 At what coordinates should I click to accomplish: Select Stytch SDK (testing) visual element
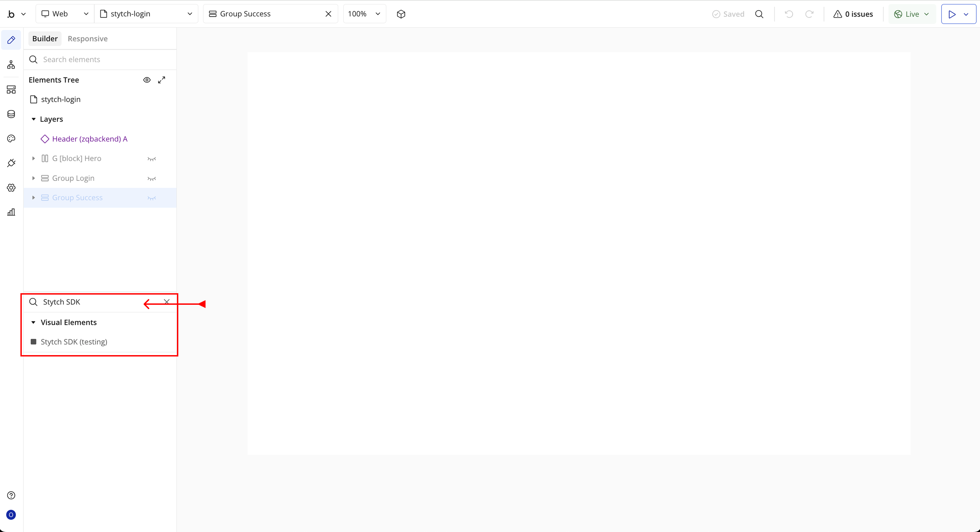(x=74, y=342)
